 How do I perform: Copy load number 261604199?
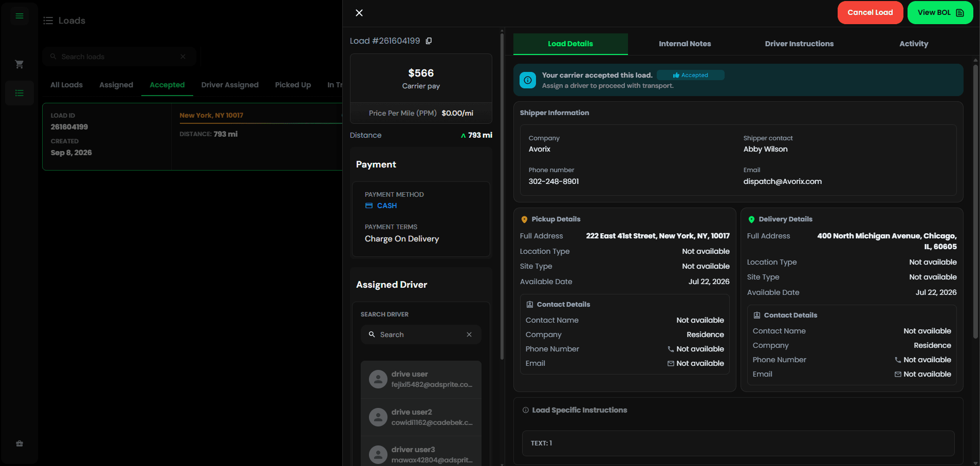[x=429, y=41]
